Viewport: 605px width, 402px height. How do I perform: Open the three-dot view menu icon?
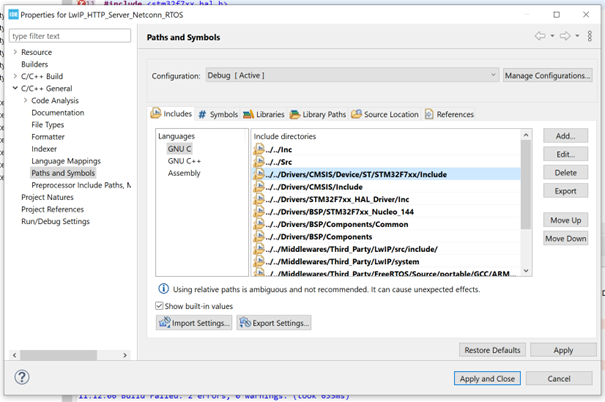point(590,36)
